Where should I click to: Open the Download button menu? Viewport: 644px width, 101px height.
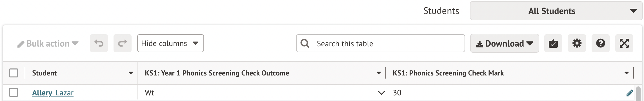tap(505, 43)
